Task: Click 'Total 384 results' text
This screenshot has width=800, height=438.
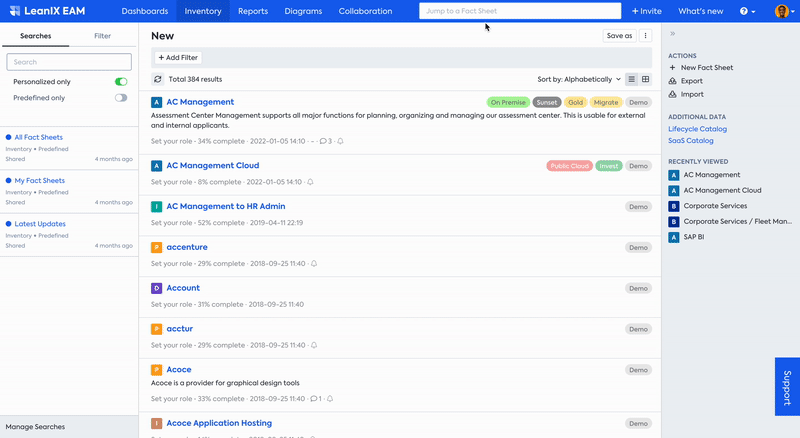Action: point(195,79)
